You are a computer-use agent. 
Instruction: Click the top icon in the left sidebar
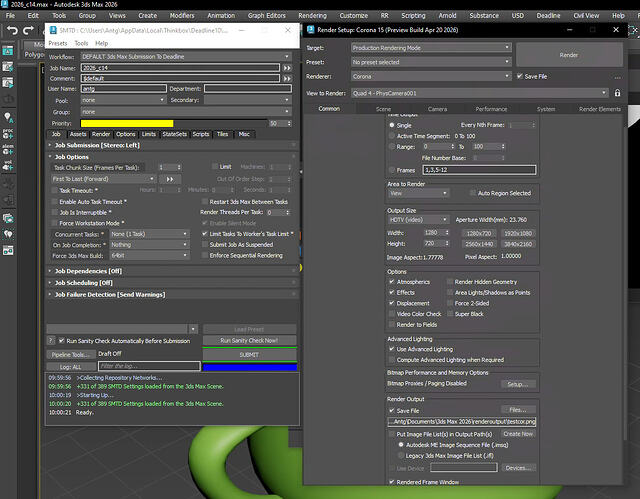8,51
